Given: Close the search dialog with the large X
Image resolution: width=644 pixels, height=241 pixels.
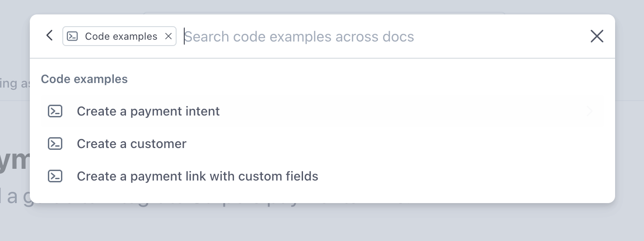Looking at the screenshot, I should [597, 36].
